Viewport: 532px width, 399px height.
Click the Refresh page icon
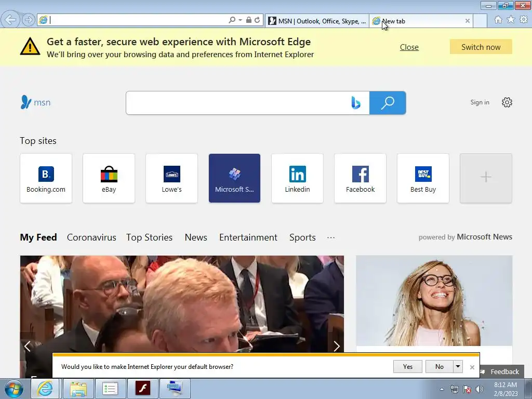click(258, 20)
